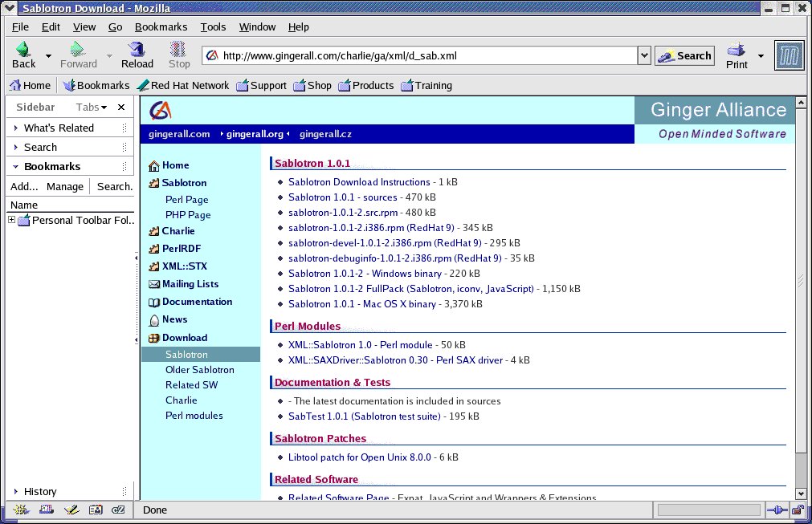Go to Older Sablotron in the page menu
The width and height of the screenshot is (812, 524).
[200, 370]
